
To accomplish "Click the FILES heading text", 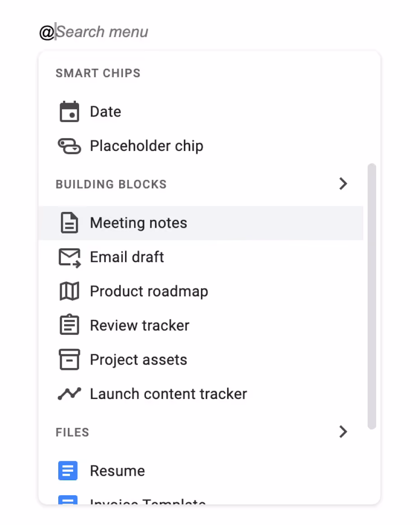I will (x=72, y=432).
